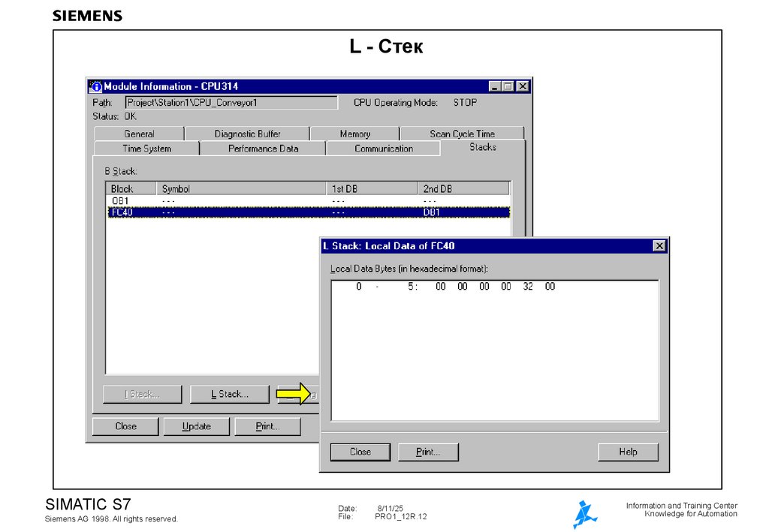769x532 pixels.
Task: Close the Module Information window via X
Action: (x=523, y=87)
